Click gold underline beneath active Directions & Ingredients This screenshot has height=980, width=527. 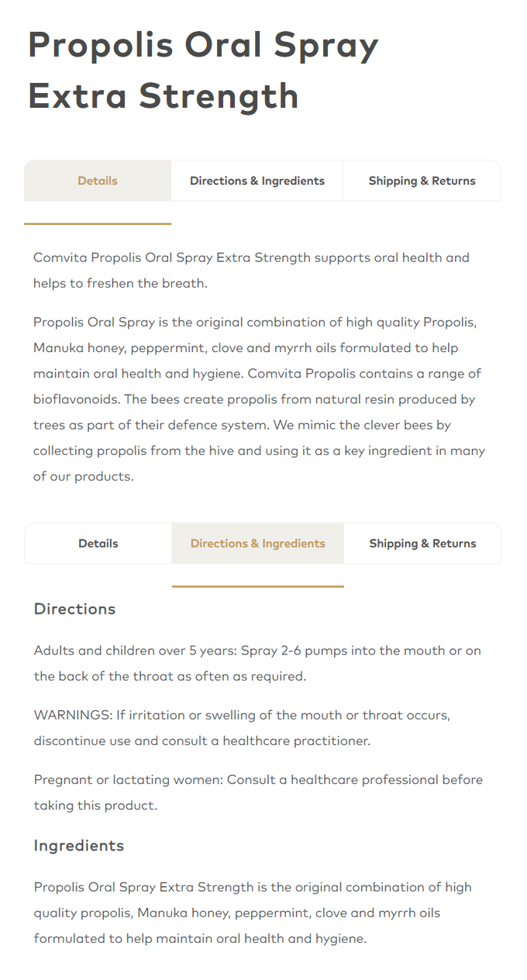[258, 586]
